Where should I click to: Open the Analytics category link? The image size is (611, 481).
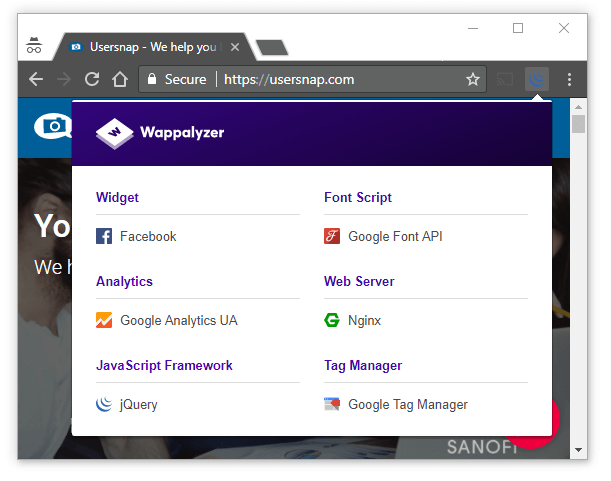point(124,281)
